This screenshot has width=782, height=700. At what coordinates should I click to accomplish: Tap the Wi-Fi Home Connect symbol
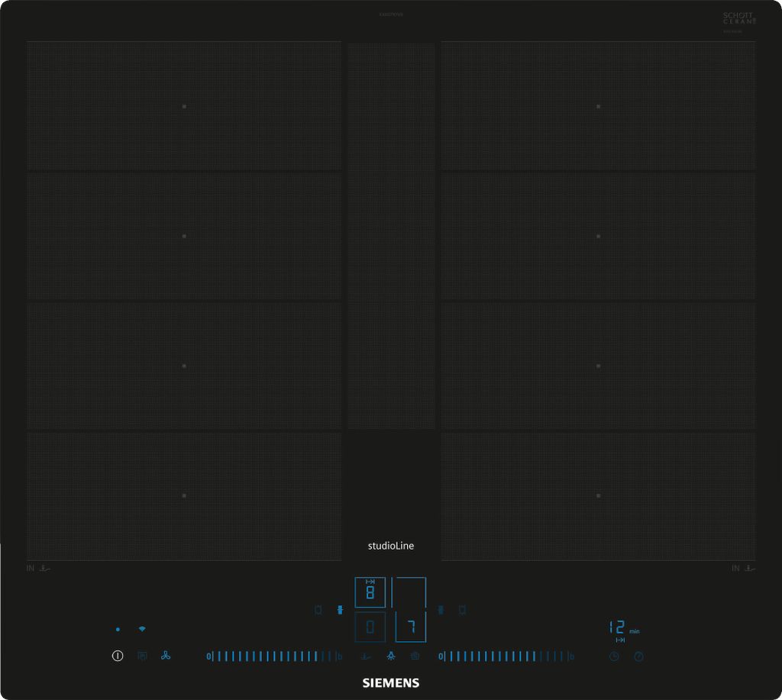click(142, 629)
